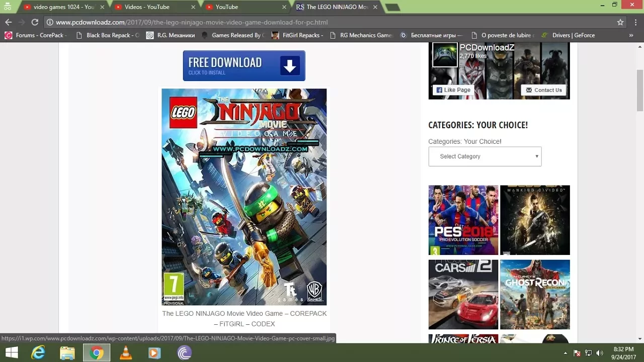The height and width of the screenshot is (362, 644).
Task: Click the site info icon in address bar
Action: point(50,22)
